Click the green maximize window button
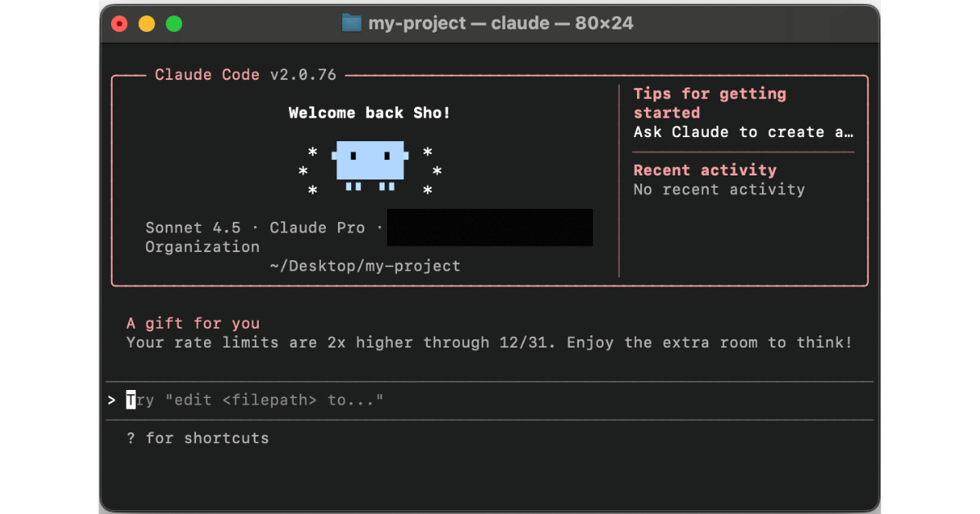 click(174, 24)
